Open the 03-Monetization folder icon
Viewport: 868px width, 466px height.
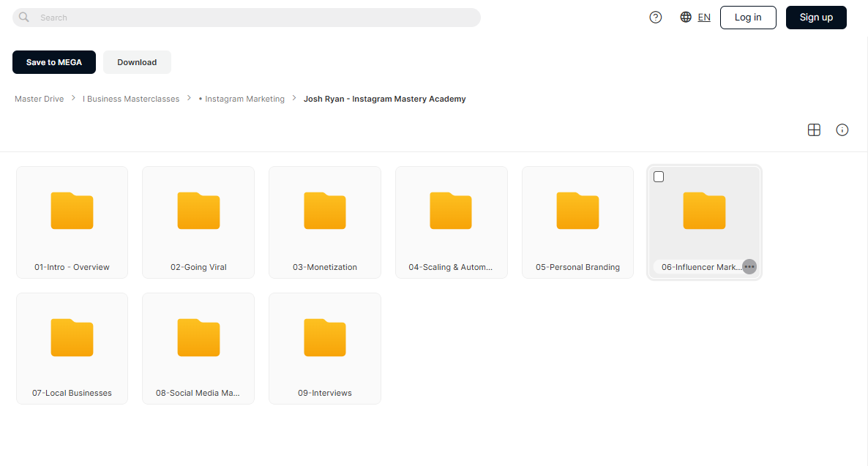[x=325, y=210]
